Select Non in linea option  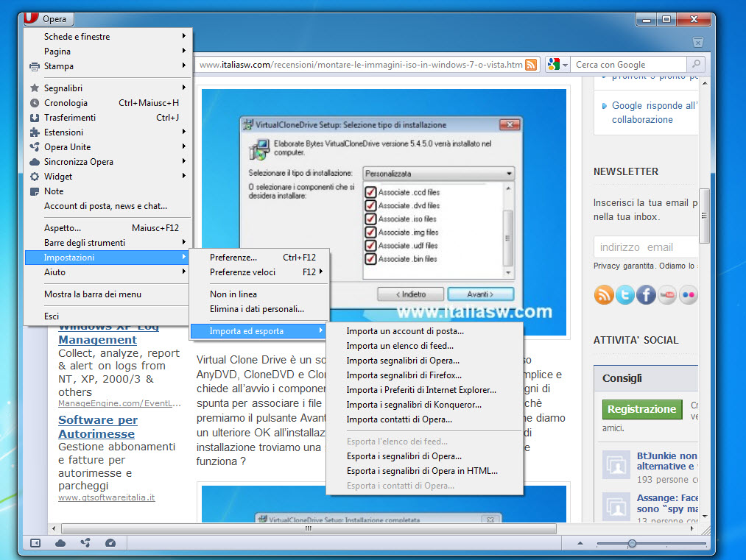point(259,294)
